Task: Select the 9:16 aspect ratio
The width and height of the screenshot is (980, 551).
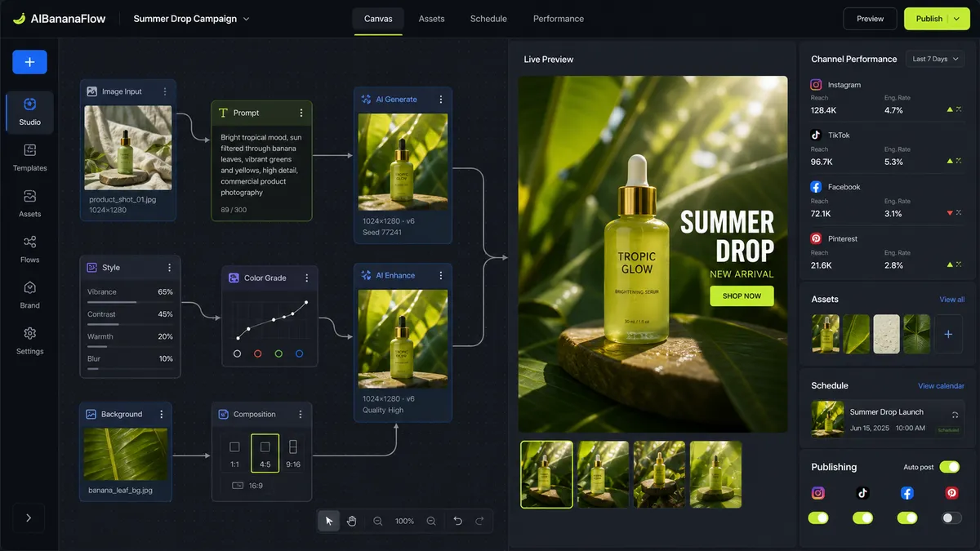Action: tap(293, 453)
